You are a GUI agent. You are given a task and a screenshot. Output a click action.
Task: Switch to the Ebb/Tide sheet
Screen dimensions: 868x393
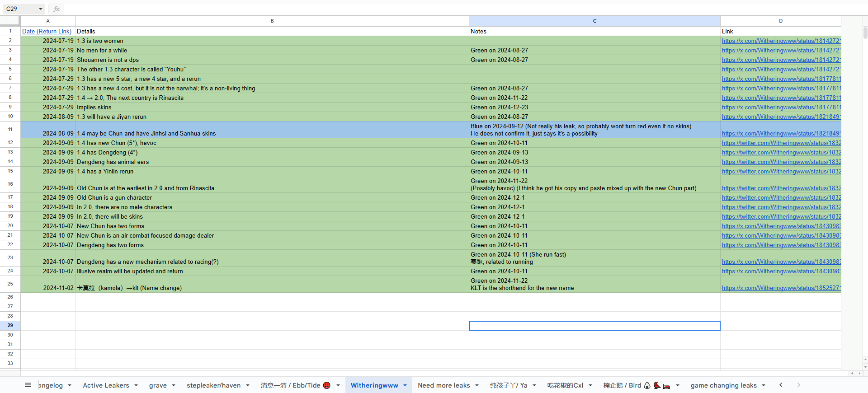coord(295,385)
